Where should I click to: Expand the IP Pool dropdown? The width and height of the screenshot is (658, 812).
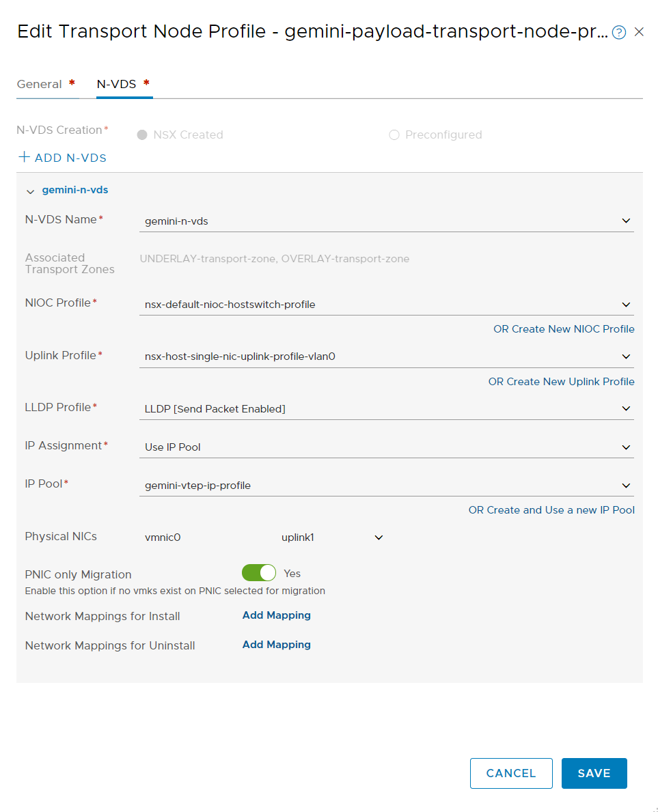tap(626, 486)
